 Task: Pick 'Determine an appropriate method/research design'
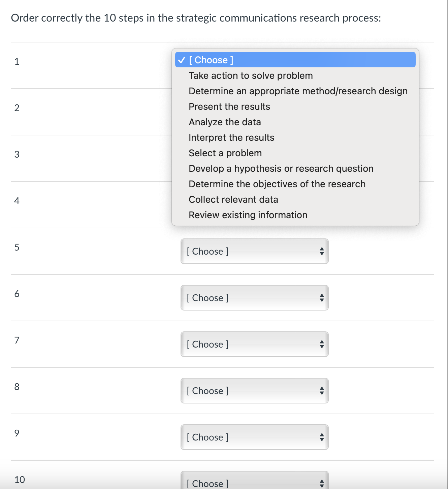point(298,91)
